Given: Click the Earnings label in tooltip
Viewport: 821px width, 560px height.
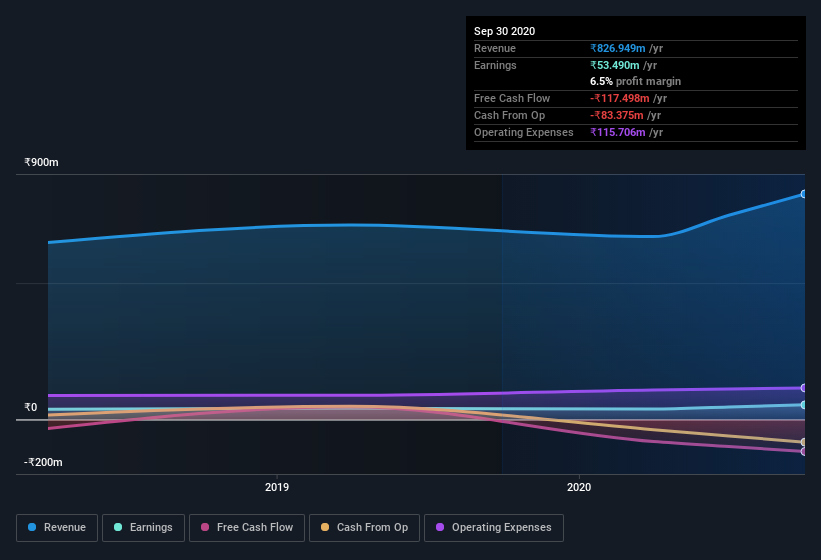Looking at the screenshot, I should [495, 65].
